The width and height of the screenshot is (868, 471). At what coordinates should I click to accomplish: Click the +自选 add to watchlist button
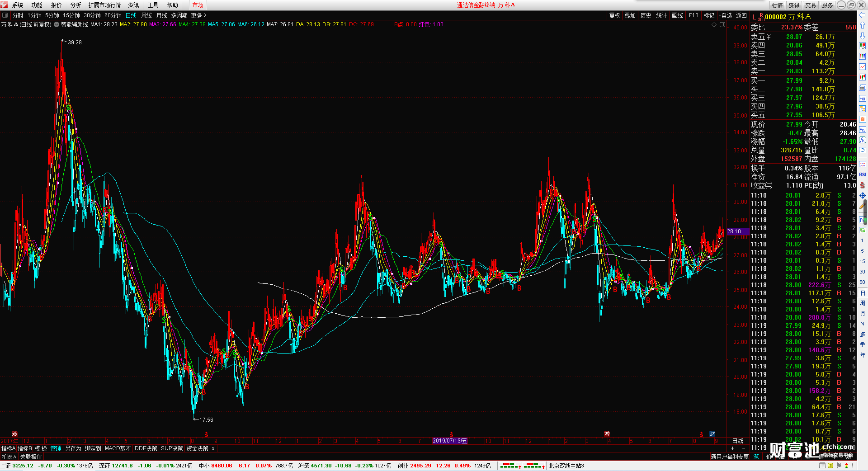(726, 15)
